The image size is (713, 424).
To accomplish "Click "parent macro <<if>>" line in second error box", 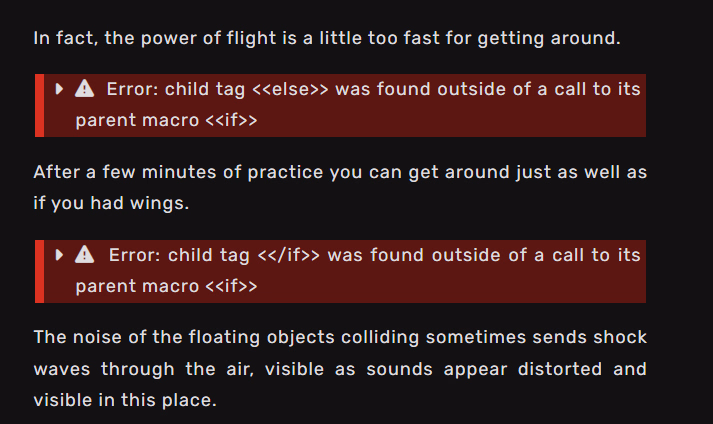I will [x=166, y=287].
